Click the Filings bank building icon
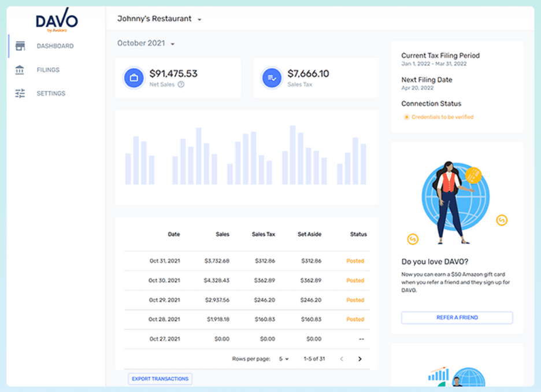The width and height of the screenshot is (541, 392). point(20,70)
